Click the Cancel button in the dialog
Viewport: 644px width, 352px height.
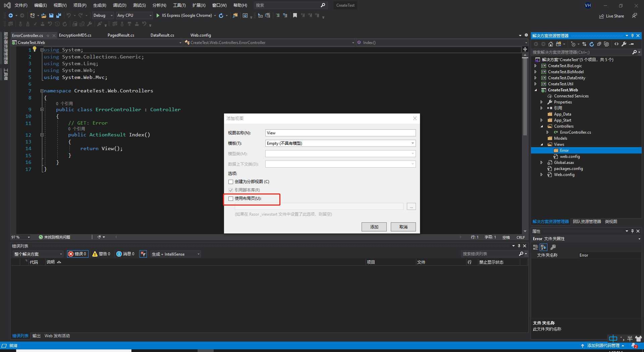click(x=403, y=227)
